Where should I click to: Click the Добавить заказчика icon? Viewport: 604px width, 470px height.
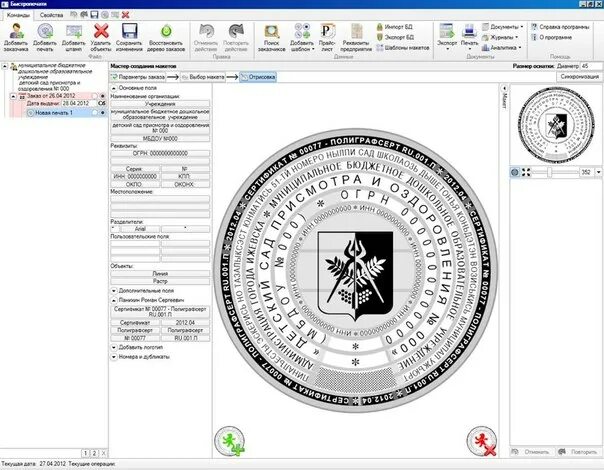coord(16,31)
